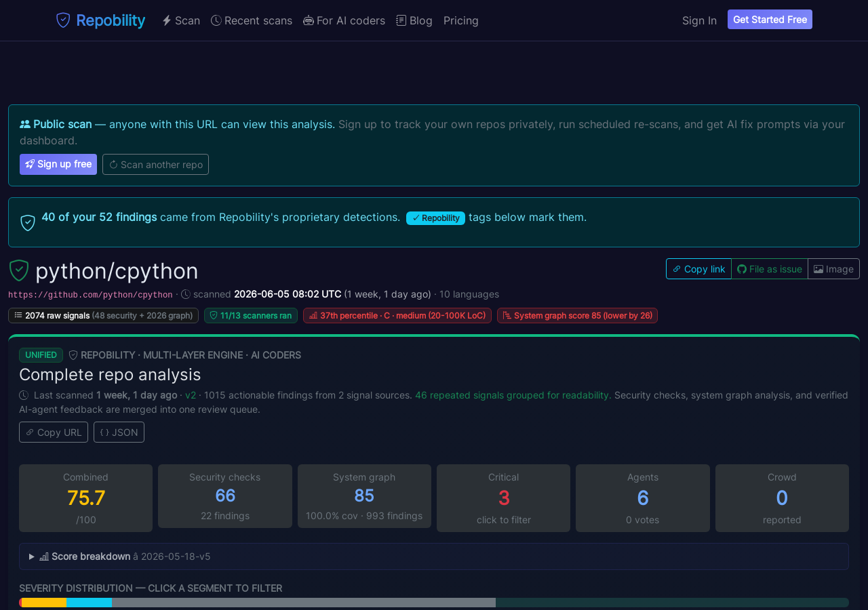Click the 40 of your 52 findings text
The width and height of the screenshot is (868, 610).
pos(99,217)
